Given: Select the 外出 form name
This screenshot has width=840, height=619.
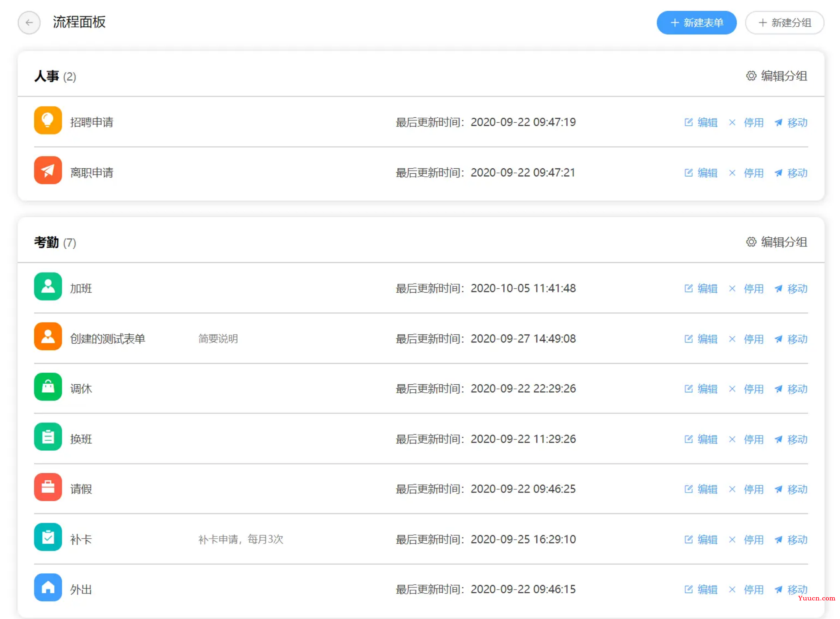Looking at the screenshot, I should (81, 589).
